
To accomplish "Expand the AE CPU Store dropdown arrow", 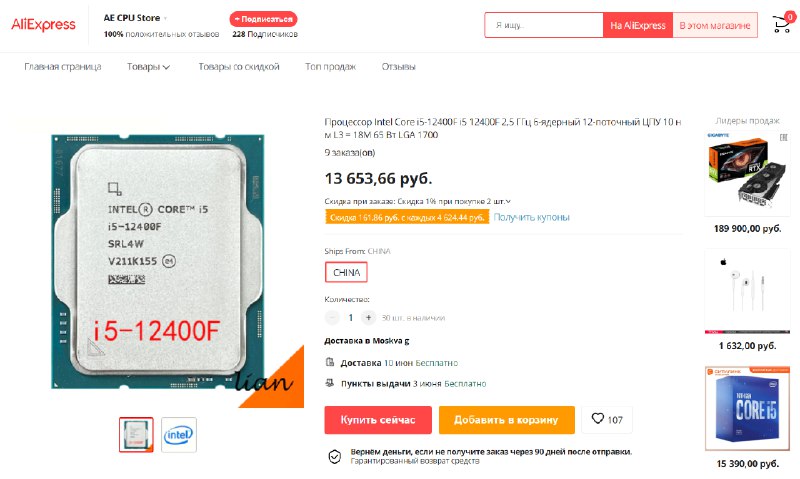I will (165, 18).
